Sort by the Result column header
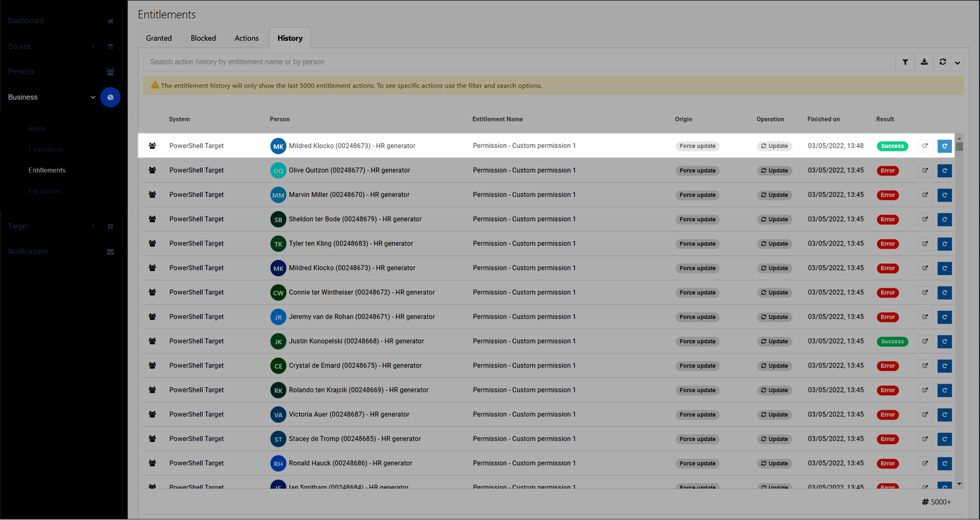 pos(885,119)
